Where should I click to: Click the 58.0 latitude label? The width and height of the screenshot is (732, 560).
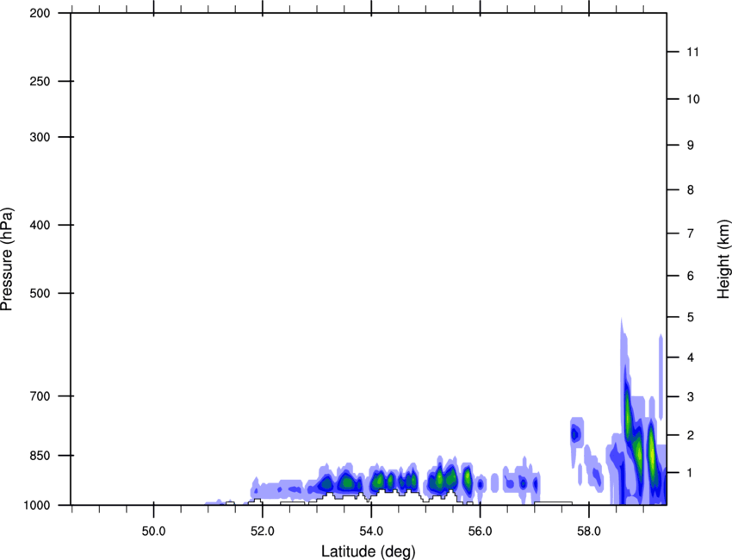coord(589,531)
